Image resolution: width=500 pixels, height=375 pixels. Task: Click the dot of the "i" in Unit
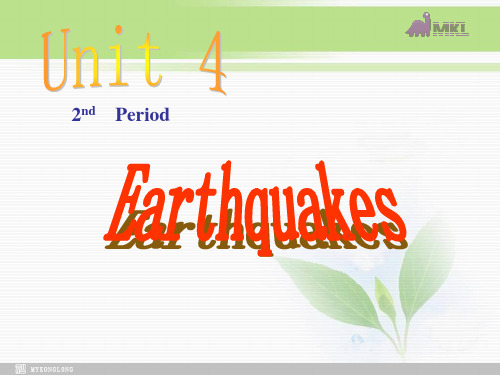pos(118,30)
